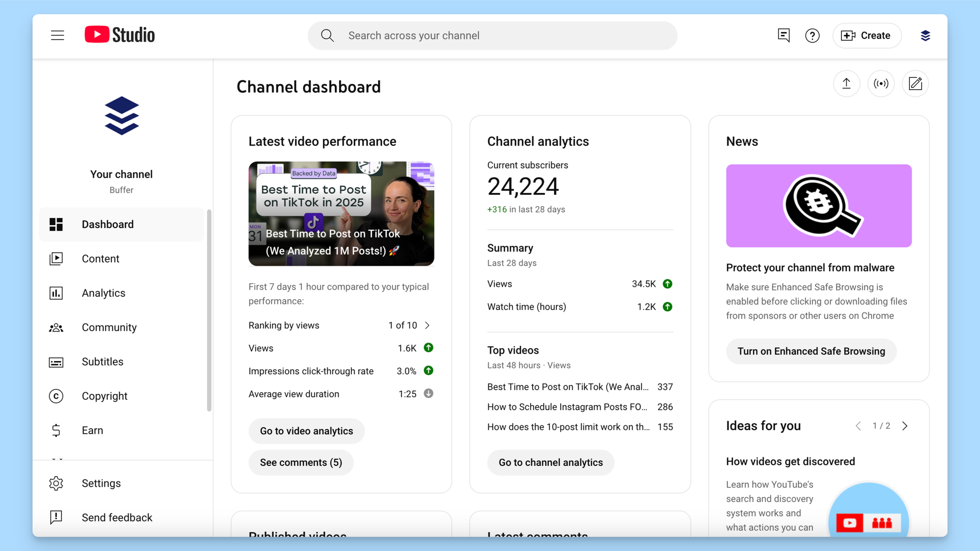The width and height of the screenshot is (980, 551).
Task: Click the Subtitles sidebar icon
Action: point(56,361)
